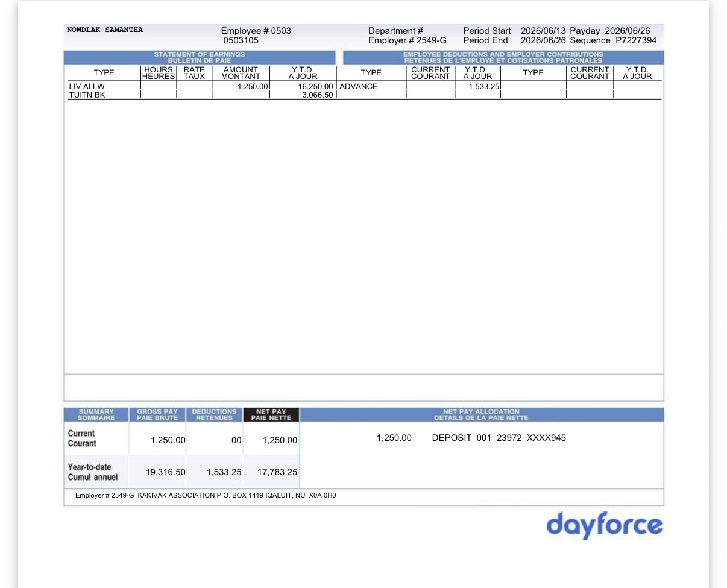Click the 'DEDUCTIONS RETENUES' header

pyautogui.click(x=214, y=414)
